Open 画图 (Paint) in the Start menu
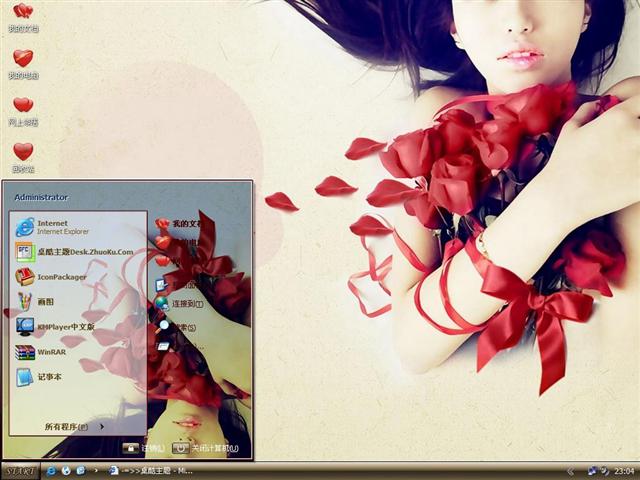Screen dimensions: 640x480 coord(78,302)
